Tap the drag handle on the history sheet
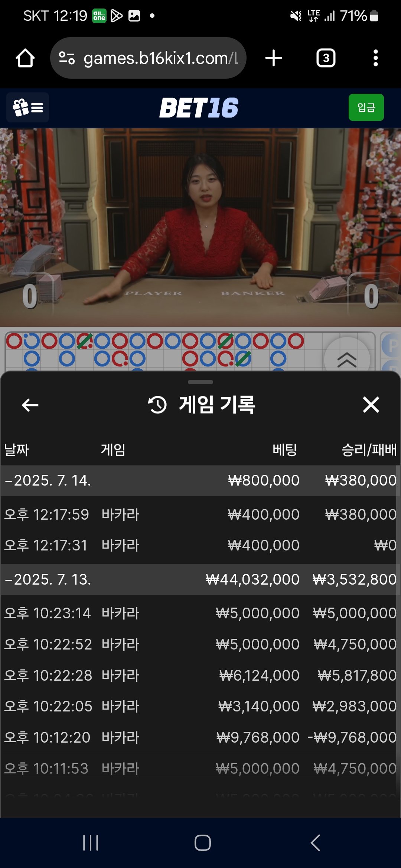The width and height of the screenshot is (401, 868). tap(200, 382)
